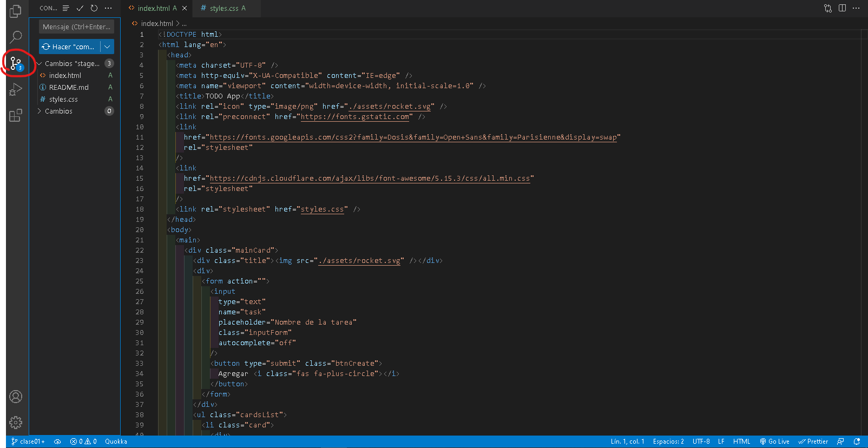Screen dimensions: 868x448
Task: Switch to the index.html tab
Action: tap(153, 8)
